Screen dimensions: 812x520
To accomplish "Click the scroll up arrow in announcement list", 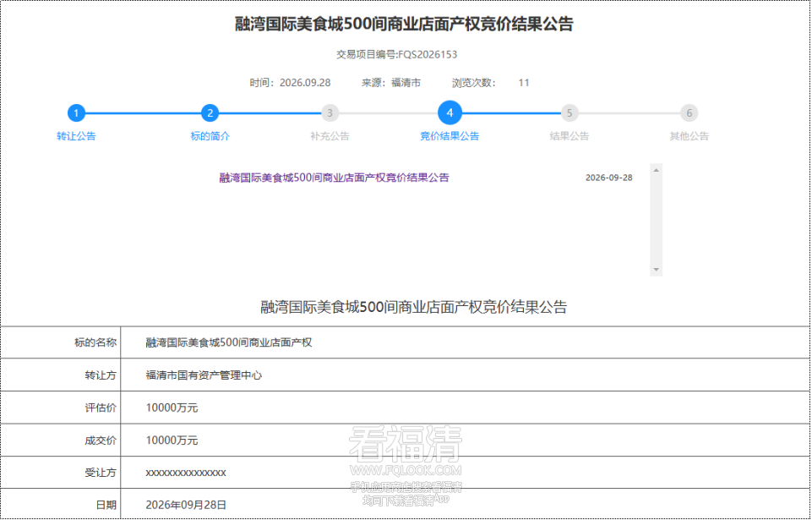I will [x=657, y=170].
